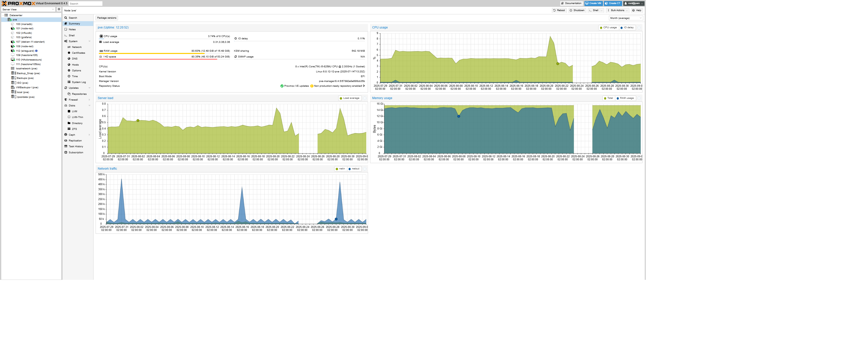Screen dimensions: 868x358
Task: Click the Firewall shield icon
Action: (x=66, y=100)
